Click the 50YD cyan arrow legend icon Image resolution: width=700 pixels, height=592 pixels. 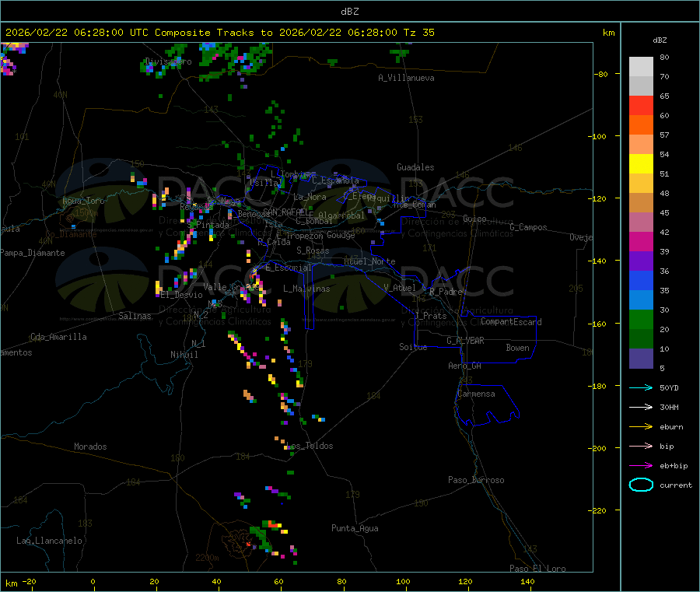[641, 387]
